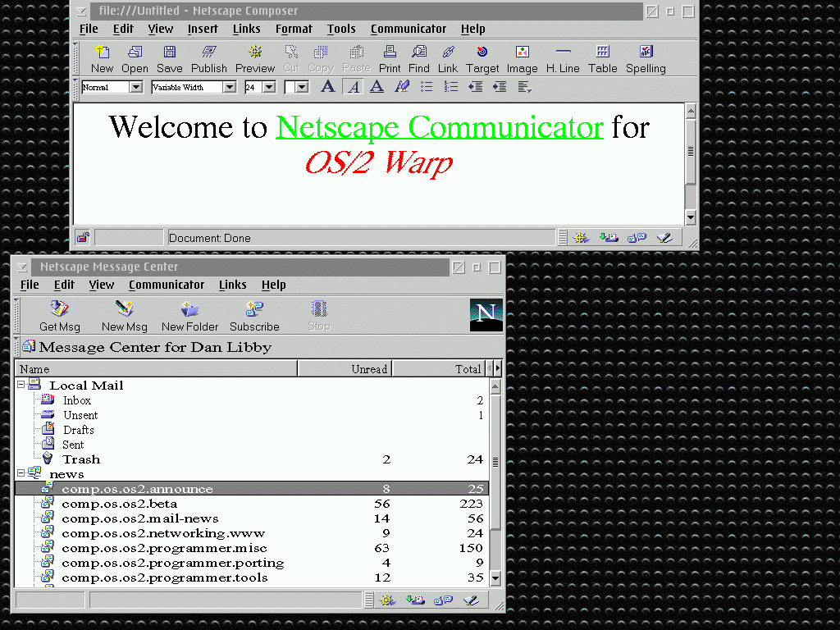
Task: Open Composer's Tools menu
Action: [341, 29]
